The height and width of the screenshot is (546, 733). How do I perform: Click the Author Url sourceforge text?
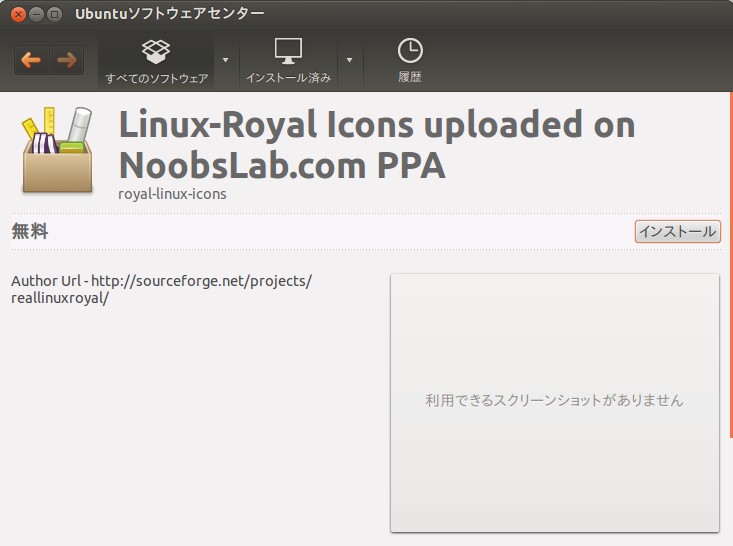(x=161, y=289)
